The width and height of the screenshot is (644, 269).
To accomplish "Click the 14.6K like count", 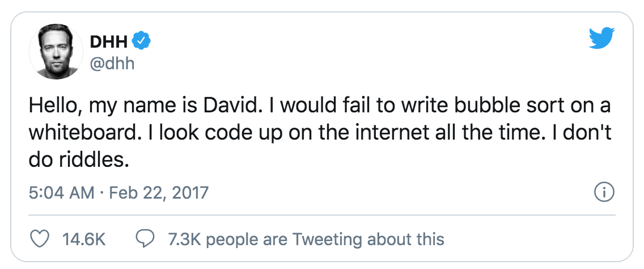I will [83, 239].
